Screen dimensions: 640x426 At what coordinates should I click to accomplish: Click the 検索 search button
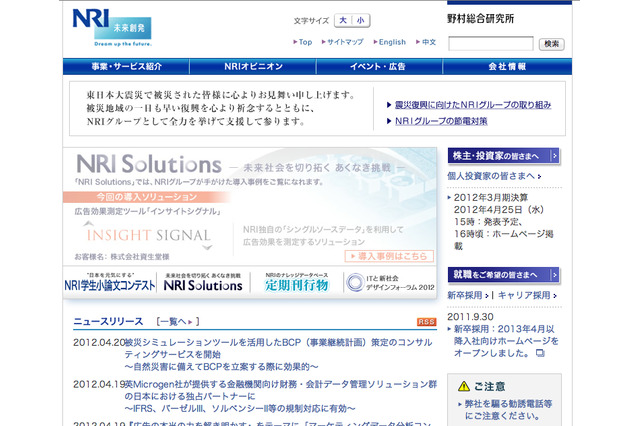click(x=551, y=44)
